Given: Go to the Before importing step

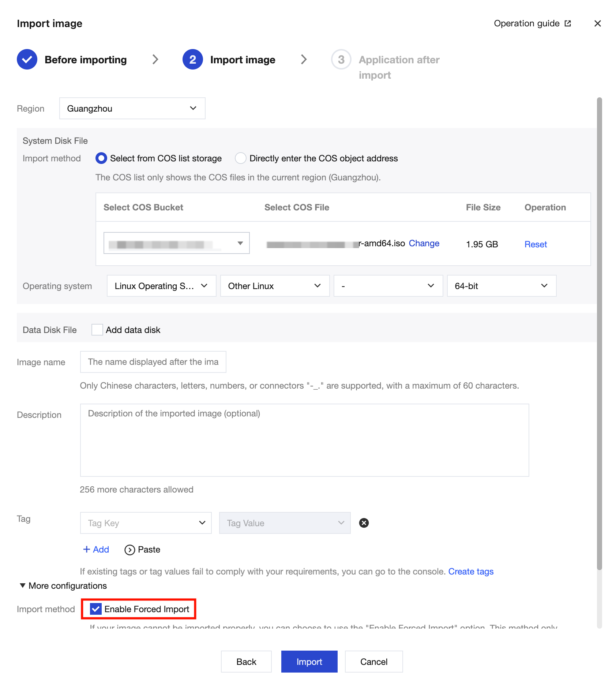Looking at the screenshot, I should click(x=85, y=59).
